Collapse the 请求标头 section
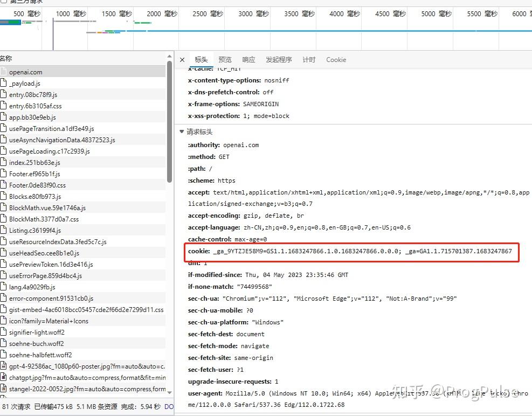532x416 pixels. [x=182, y=130]
